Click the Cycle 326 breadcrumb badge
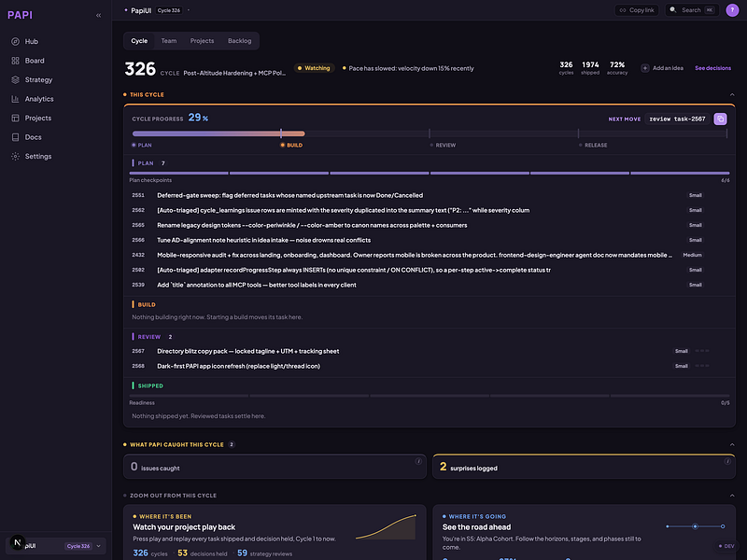 pos(169,10)
